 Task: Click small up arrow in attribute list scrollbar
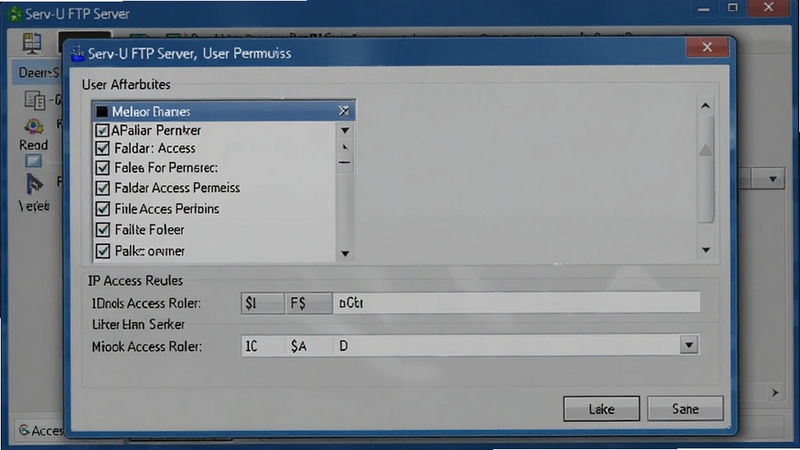pos(345,147)
